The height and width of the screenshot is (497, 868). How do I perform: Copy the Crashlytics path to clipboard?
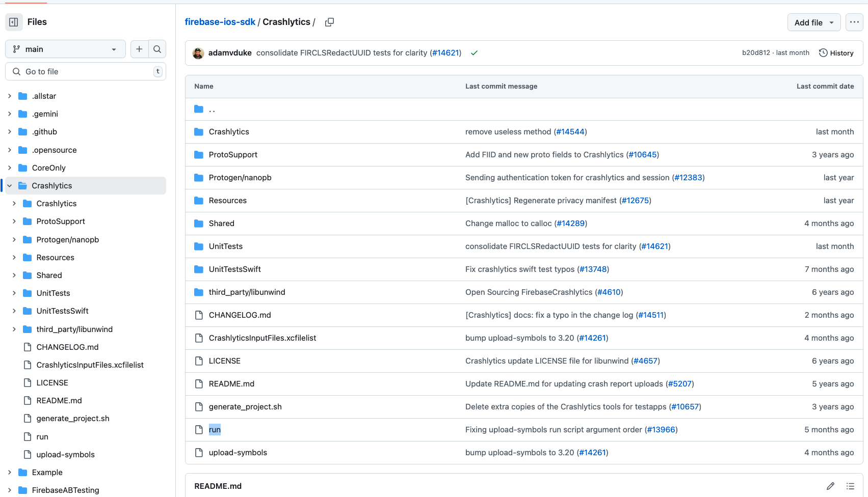coord(330,22)
